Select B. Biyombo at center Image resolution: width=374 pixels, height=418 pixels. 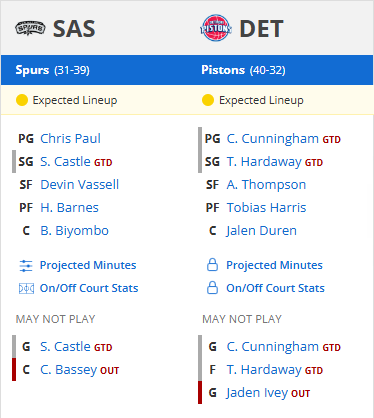click(74, 231)
